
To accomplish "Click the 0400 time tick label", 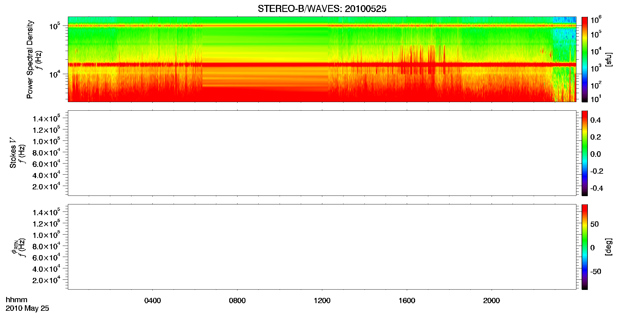I will click(153, 301).
